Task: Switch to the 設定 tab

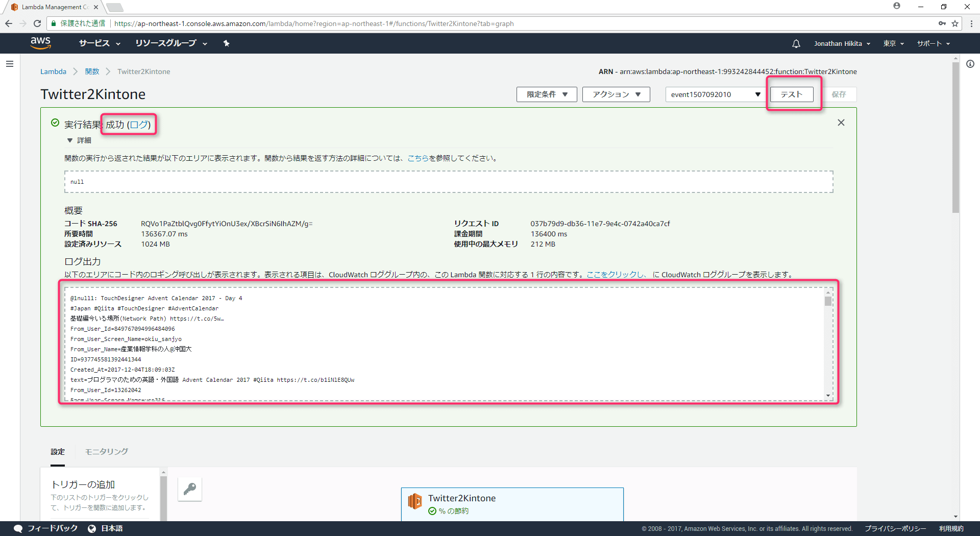Action: tap(58, 452)
